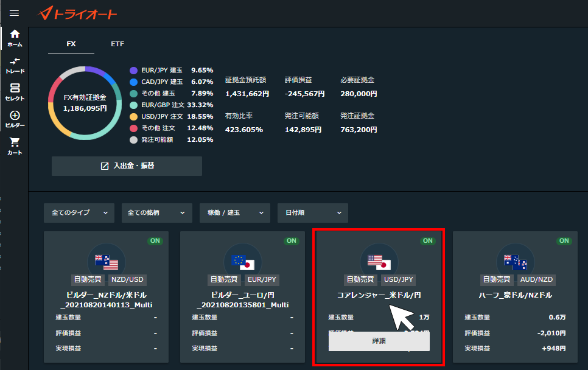
Task: Toggle ON badge for USD/JPY card
Action: point(427,240)
